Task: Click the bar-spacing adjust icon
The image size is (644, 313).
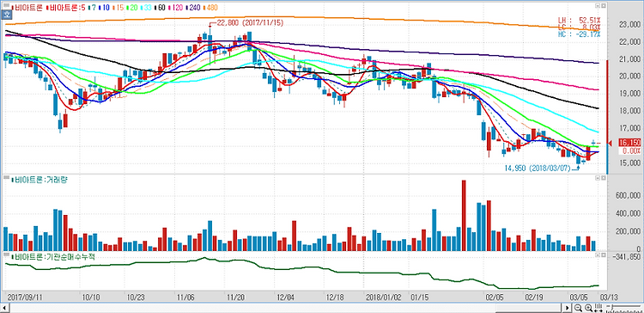Action: click(598, 308)
